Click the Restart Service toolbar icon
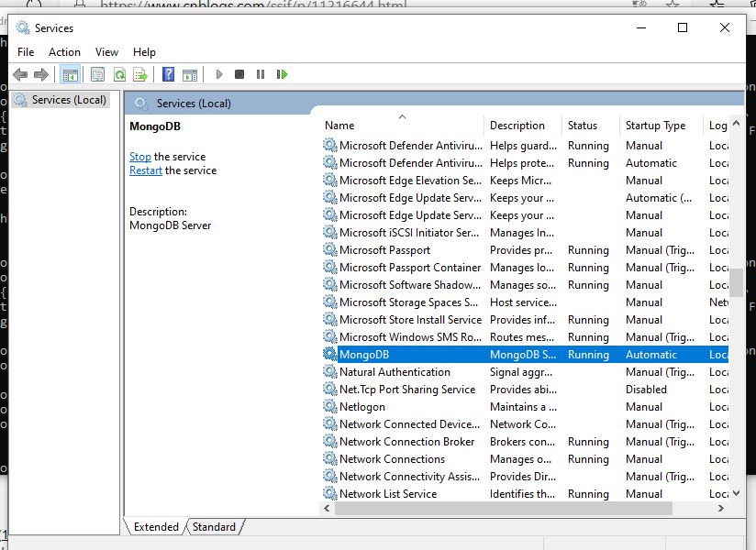This screenshot has height=550, width=756. (282, 74)
